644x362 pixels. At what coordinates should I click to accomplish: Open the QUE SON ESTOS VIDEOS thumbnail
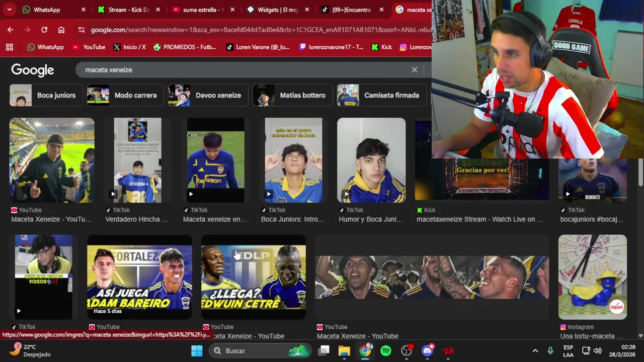pos(43,277)
